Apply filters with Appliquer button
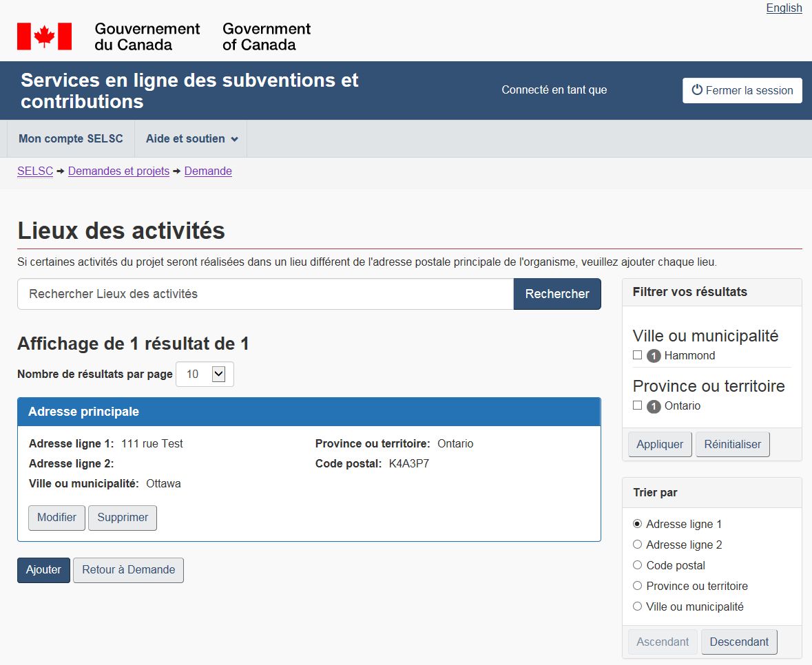 tap(659, 445)
